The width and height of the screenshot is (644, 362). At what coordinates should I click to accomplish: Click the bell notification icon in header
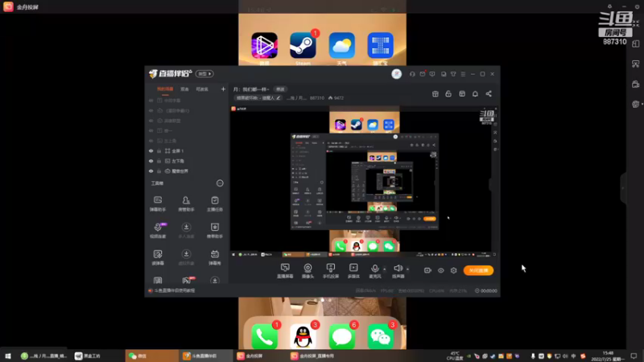(x=475, y=94)
